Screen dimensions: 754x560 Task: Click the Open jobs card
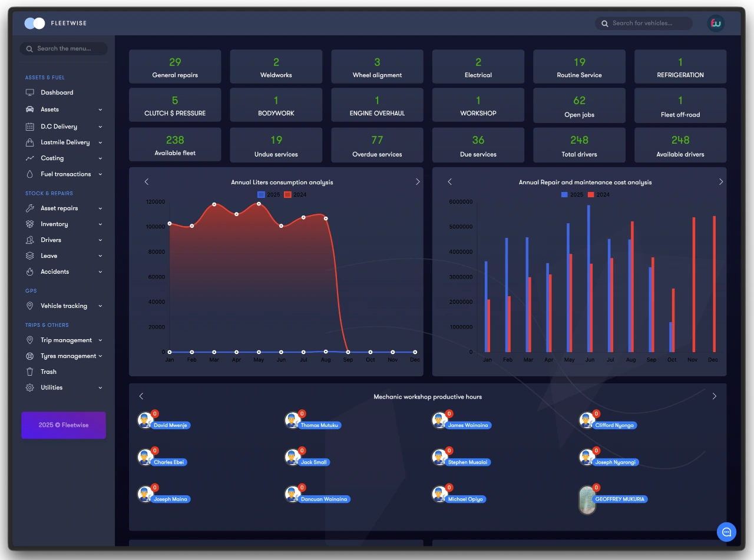coord(579,106)
